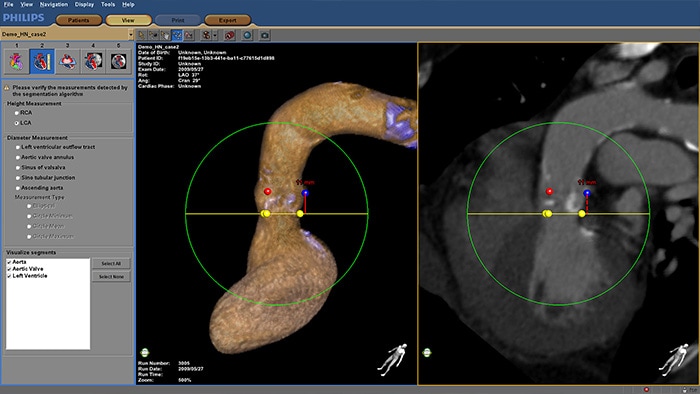The image size is (700, 394).
Task: Select workflow step 5 circular view icon
Action: [118, 61]
